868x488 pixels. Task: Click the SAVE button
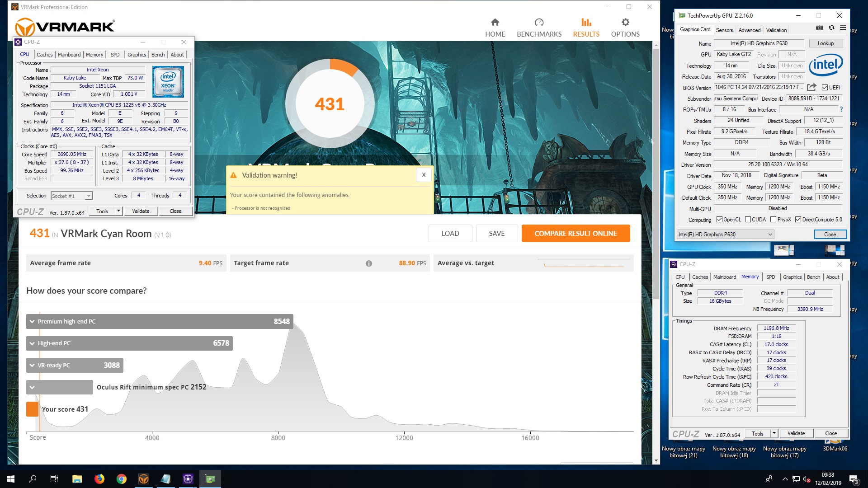[496, 234]
